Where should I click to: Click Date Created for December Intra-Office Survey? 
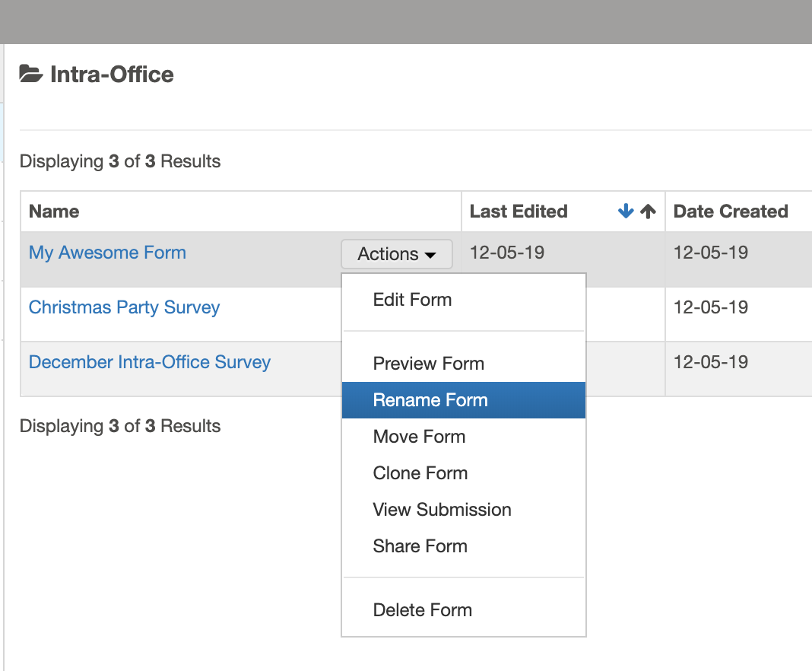[710, 362]
